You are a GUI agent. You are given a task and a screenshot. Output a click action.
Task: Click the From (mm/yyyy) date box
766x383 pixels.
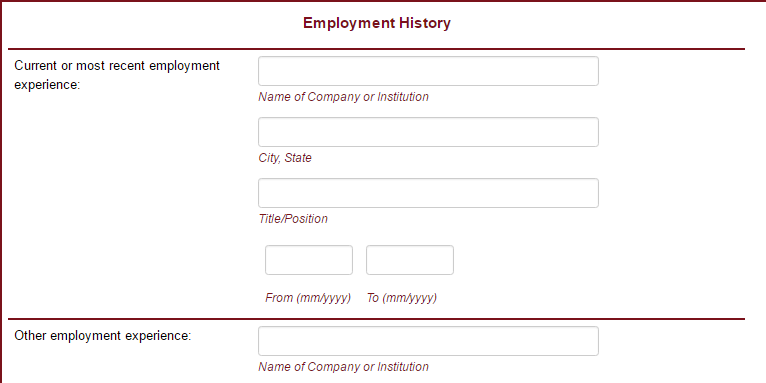309,260
